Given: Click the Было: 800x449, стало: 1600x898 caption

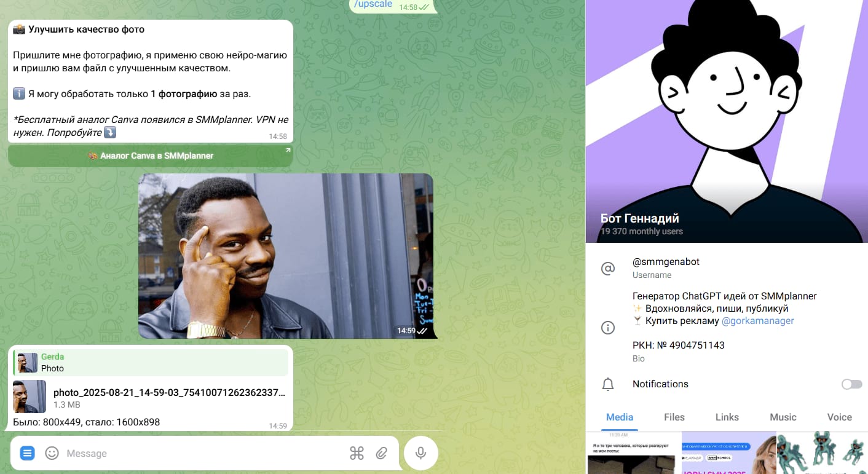Looking at the screenshot, I should point(87,422).
